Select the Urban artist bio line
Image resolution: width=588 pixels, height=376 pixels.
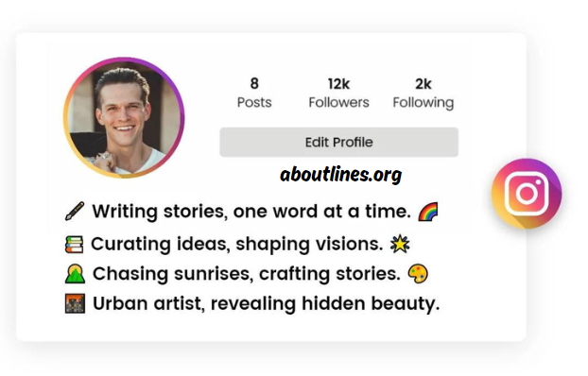252,303
